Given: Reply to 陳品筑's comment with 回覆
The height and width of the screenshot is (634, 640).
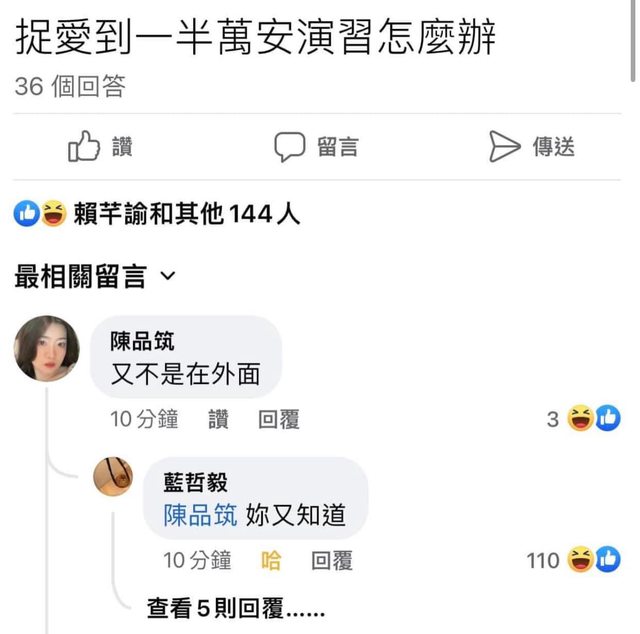Looking at the screenshot, I should point(279,419).
